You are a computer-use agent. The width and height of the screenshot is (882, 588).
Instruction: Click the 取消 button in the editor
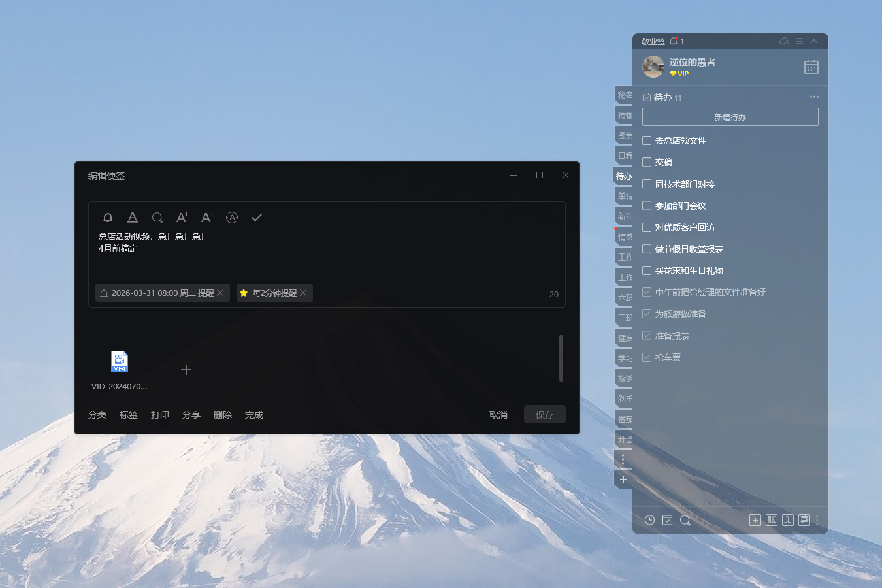pyautogui.click(x=498, y=415)
